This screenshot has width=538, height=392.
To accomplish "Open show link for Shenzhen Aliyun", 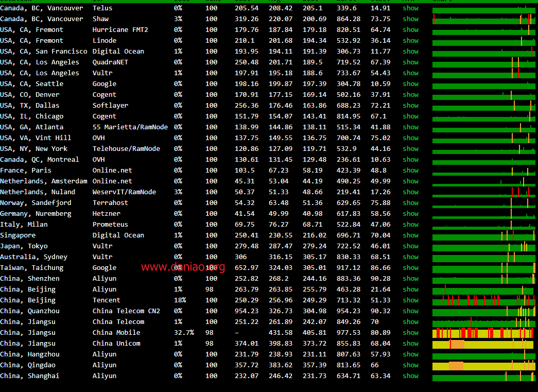I will pos(410,278).
